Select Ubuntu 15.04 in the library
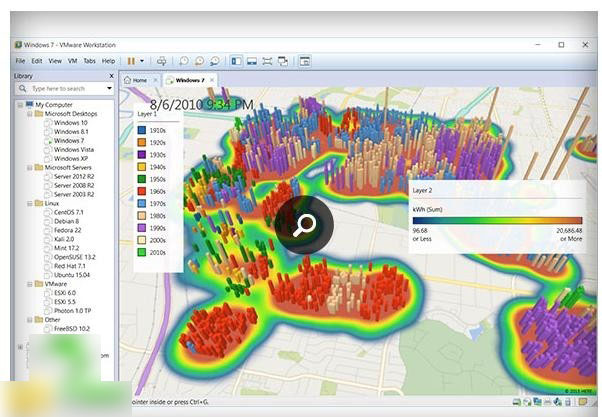Image resolution: width=602 pixels, height=417 pixels. [x=73, y=274]
